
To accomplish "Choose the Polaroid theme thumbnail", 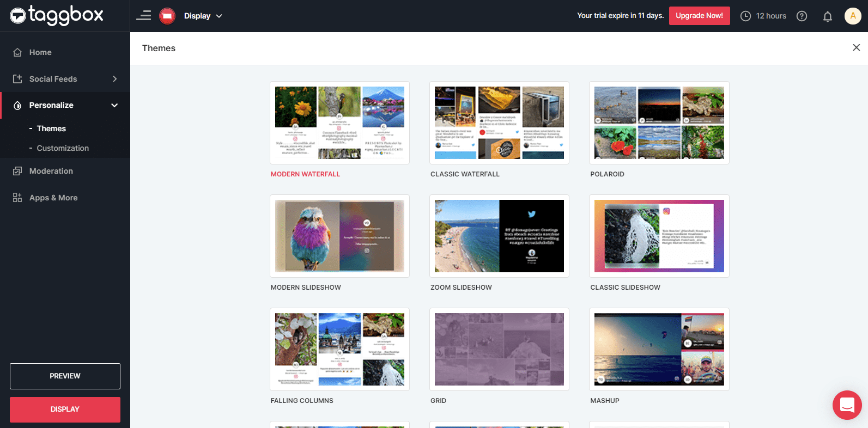I will point(659,123).
